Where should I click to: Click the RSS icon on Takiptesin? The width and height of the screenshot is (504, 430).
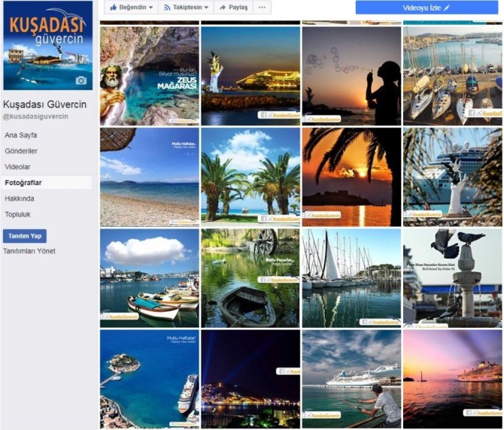coord(167,8)
